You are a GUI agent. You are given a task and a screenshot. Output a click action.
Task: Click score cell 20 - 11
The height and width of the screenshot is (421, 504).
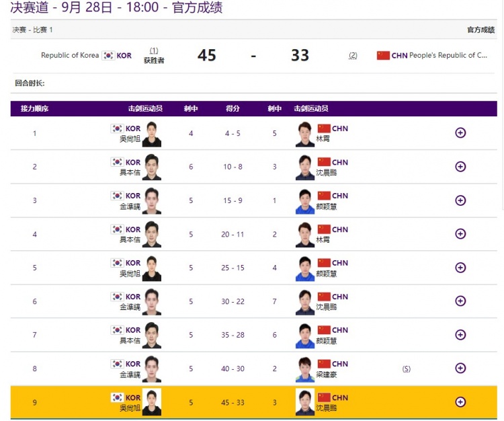tap(233, 235)
